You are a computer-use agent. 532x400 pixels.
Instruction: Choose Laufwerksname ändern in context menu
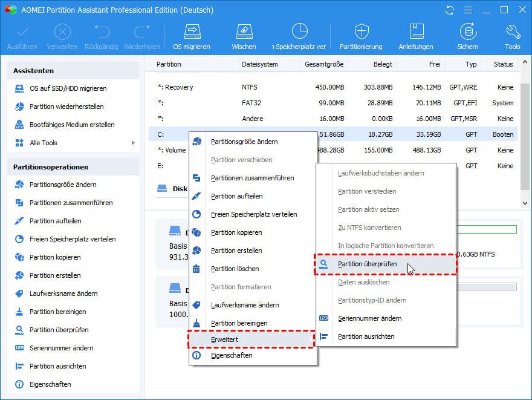[x=253, y=305]
